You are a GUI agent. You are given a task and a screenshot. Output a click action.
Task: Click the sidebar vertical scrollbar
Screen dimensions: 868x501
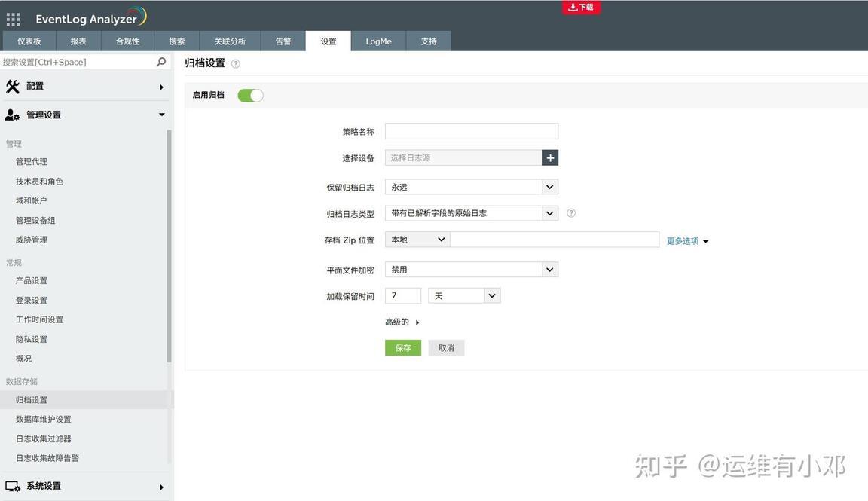169,246
